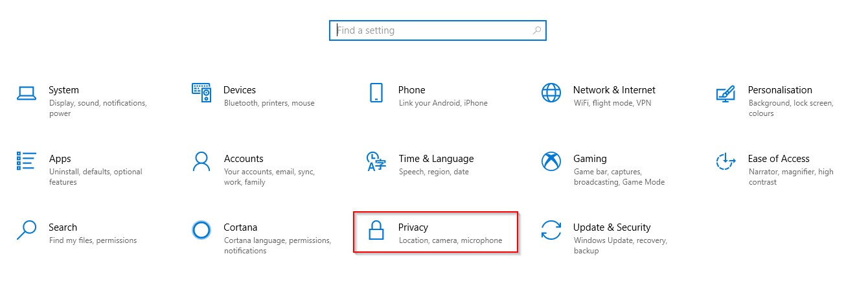Open the Update & Security label

coord(611,227)
